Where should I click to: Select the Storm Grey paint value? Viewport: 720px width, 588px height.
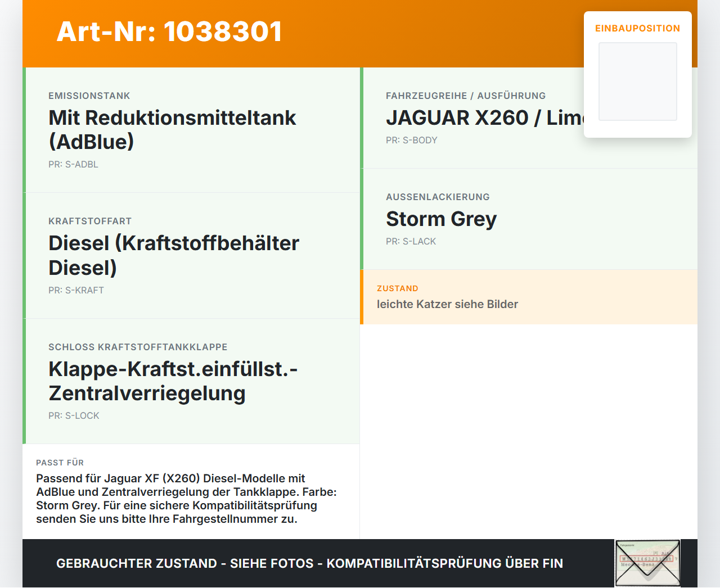click(x=442, y=219)
